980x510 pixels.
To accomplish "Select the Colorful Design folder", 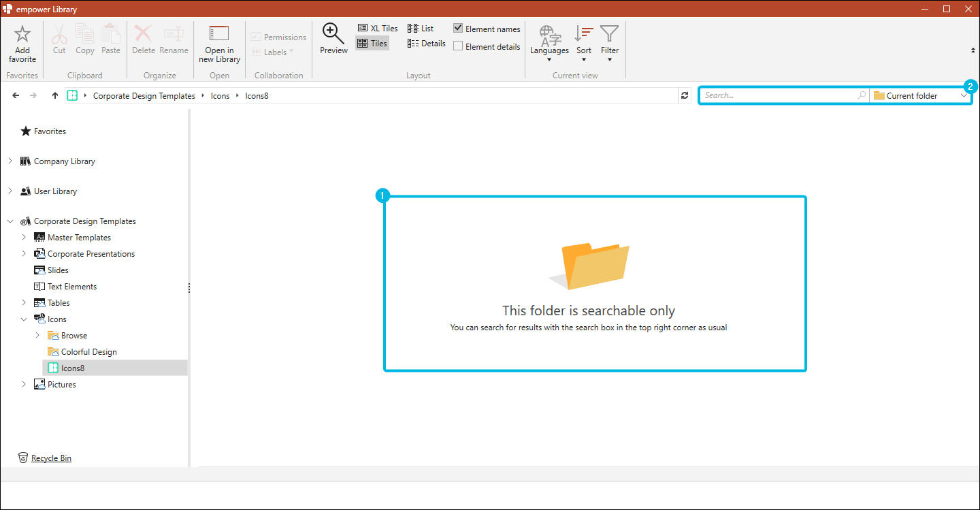I will pos(88,352).
